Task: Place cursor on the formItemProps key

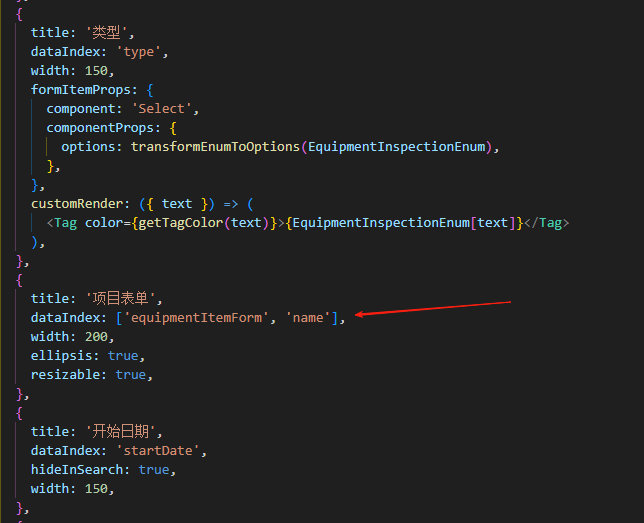Action: 80,90
